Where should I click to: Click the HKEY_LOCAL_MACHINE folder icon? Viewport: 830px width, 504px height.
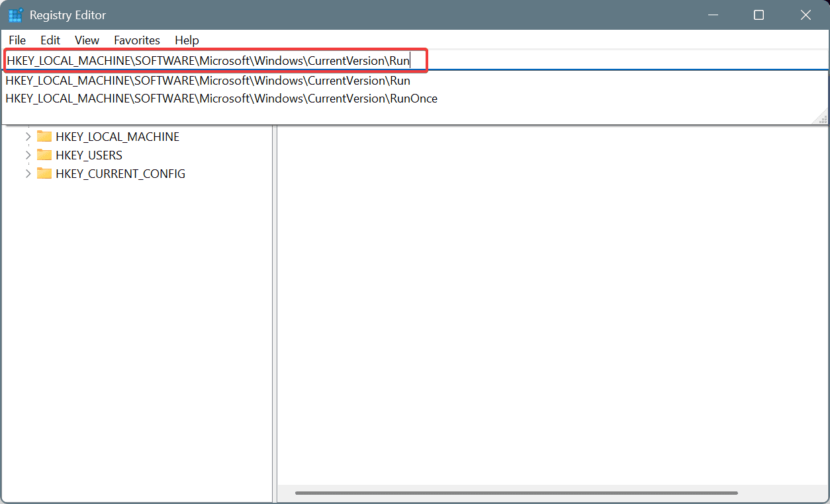[44, 136]
